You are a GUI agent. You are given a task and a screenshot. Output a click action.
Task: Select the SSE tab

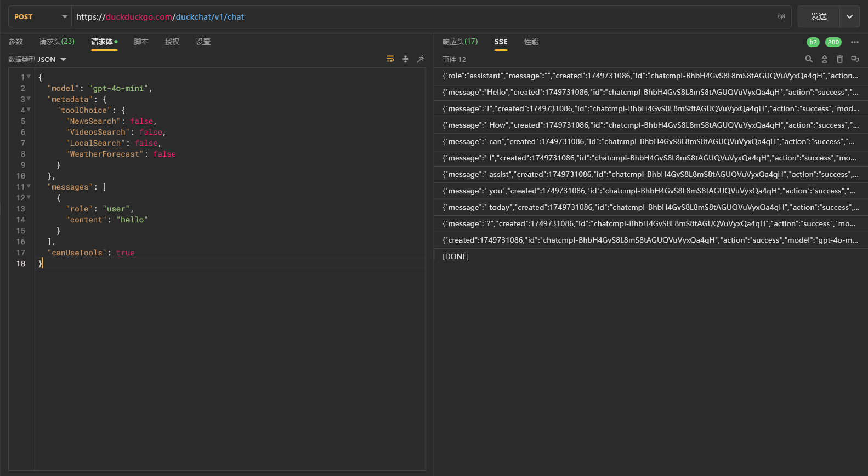tap(501, 42)
